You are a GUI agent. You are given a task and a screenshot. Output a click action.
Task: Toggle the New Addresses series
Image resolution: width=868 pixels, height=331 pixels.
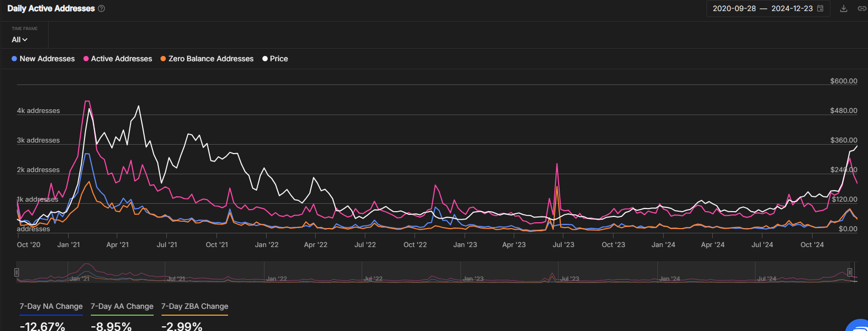tap(43, 59)
